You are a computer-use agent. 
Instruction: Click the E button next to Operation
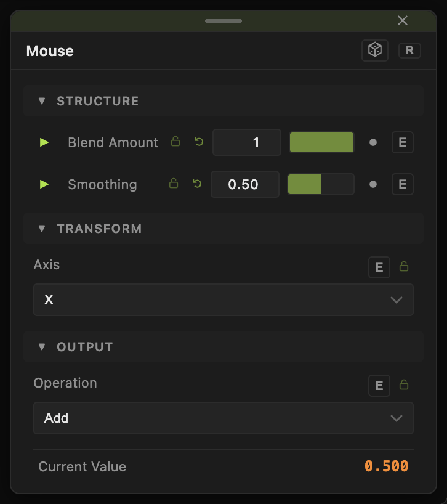[x=379, y=385]
